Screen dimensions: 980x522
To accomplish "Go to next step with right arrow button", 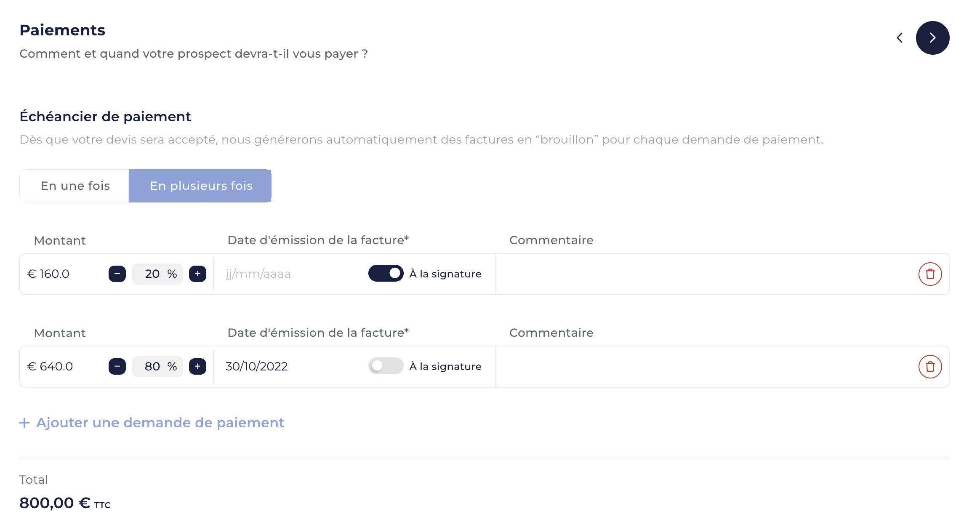I will pyautogui.click(x=932, y=38).
